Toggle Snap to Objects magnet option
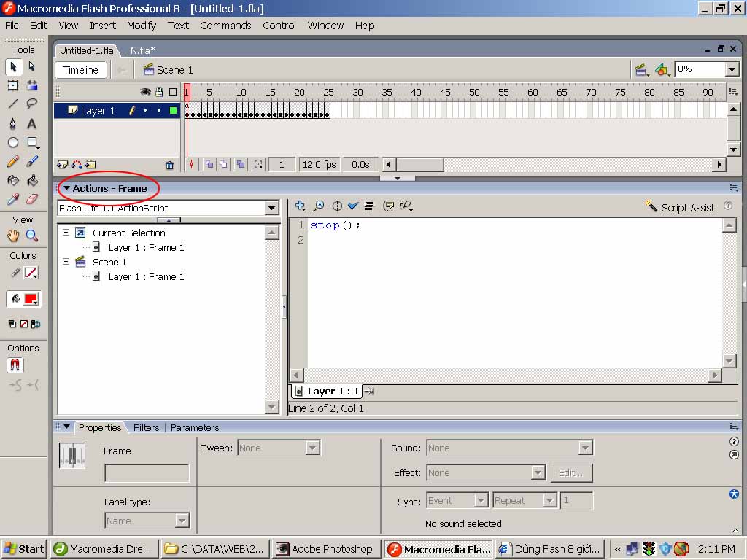 pos(15,365)
